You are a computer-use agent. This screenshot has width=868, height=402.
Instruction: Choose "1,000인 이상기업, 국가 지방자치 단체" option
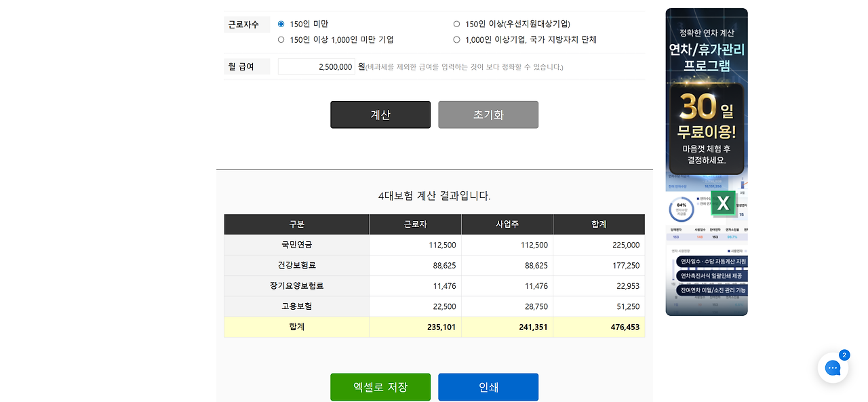click(456, 39)
